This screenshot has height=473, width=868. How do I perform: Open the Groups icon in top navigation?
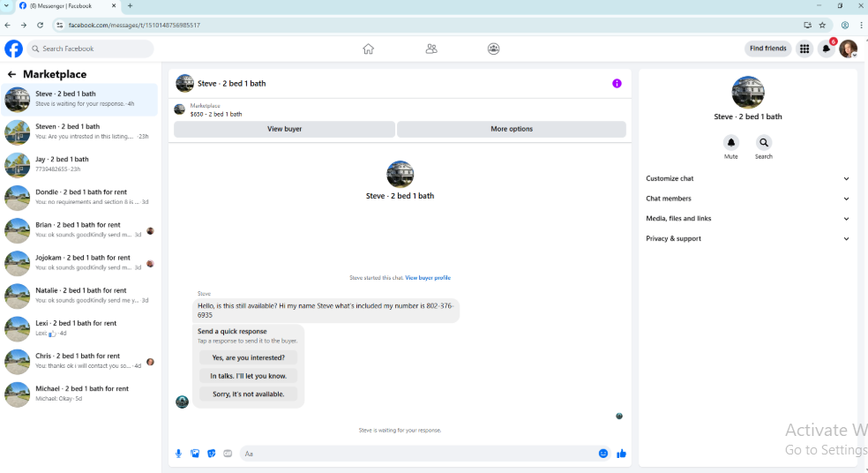pyautogui.click(x=493, y=49)
